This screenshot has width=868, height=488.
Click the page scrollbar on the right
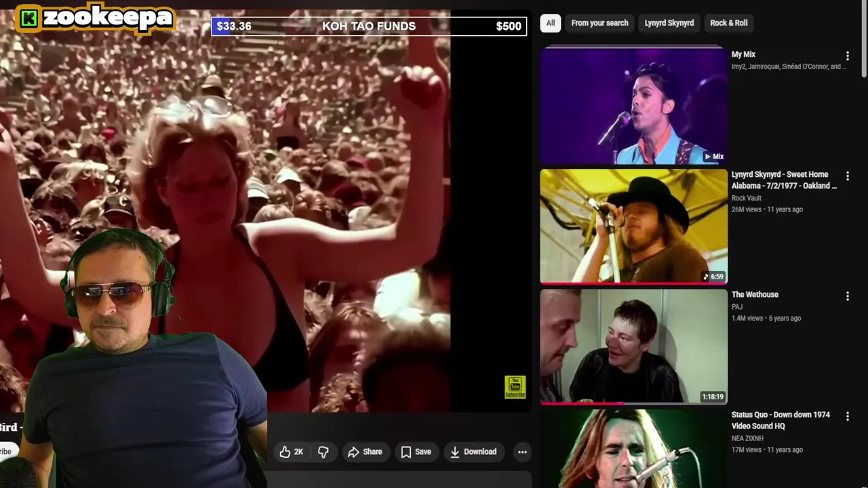[864, 41]
